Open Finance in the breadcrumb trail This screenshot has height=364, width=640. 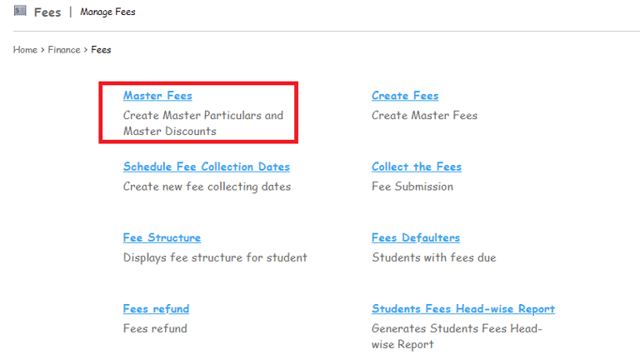tap(64, 50)
